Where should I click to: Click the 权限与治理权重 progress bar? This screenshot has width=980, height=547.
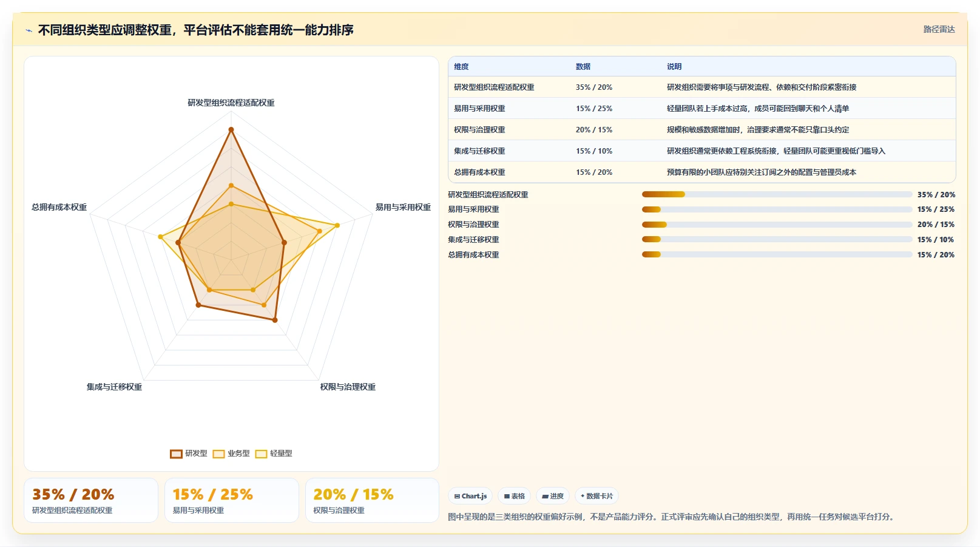coord(777,225)
